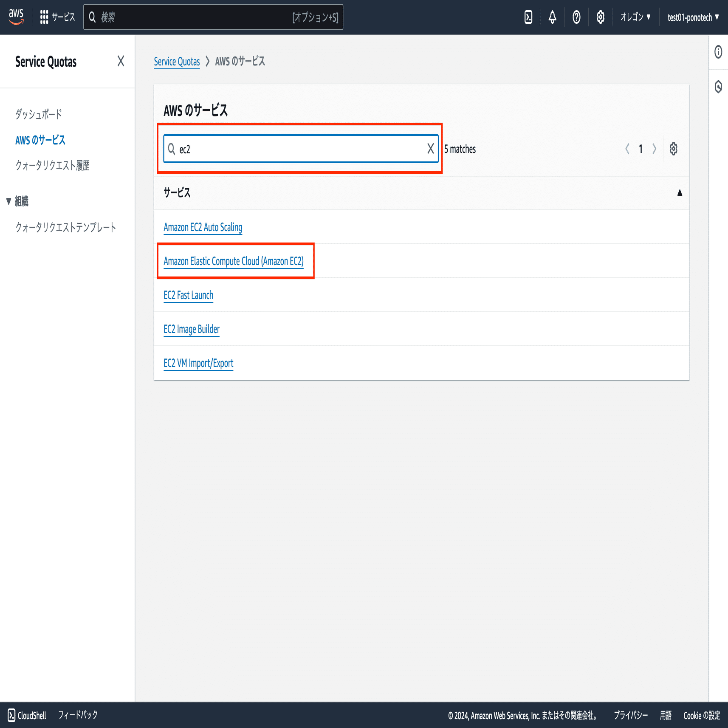Open the help question mark icon
728x728 pixels.
(x=576, y=17)
